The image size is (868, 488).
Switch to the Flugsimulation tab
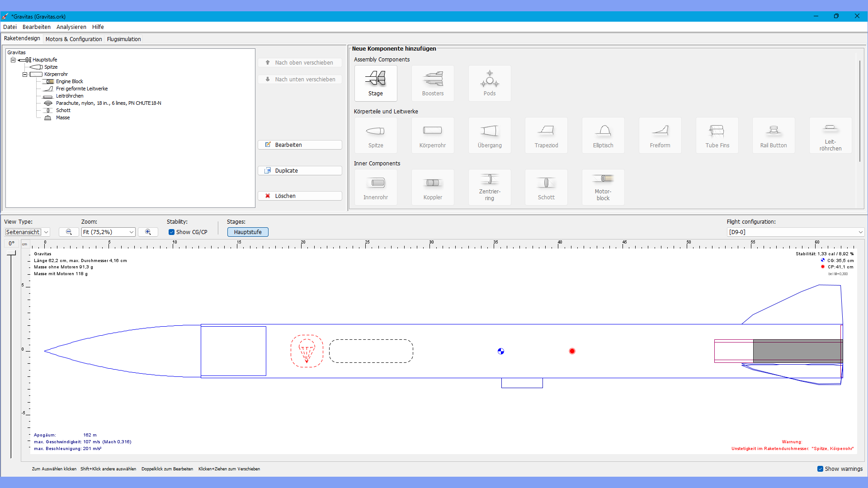(x=124, y=39)
